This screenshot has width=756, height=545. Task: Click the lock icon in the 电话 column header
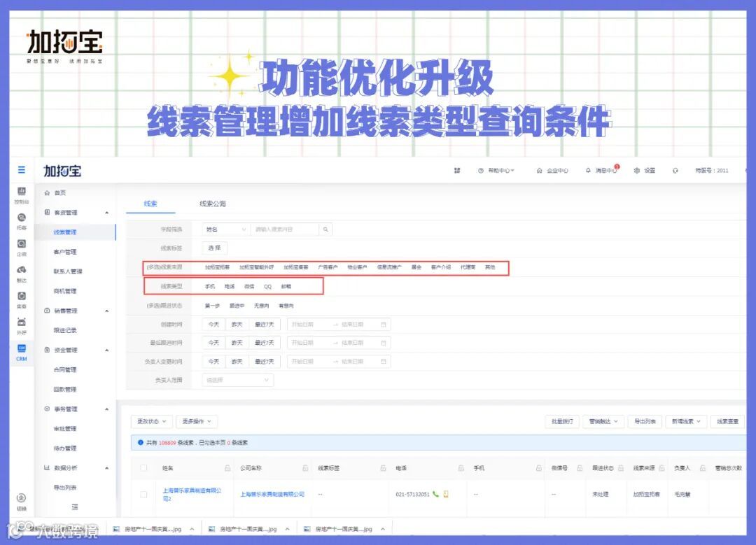461,468
